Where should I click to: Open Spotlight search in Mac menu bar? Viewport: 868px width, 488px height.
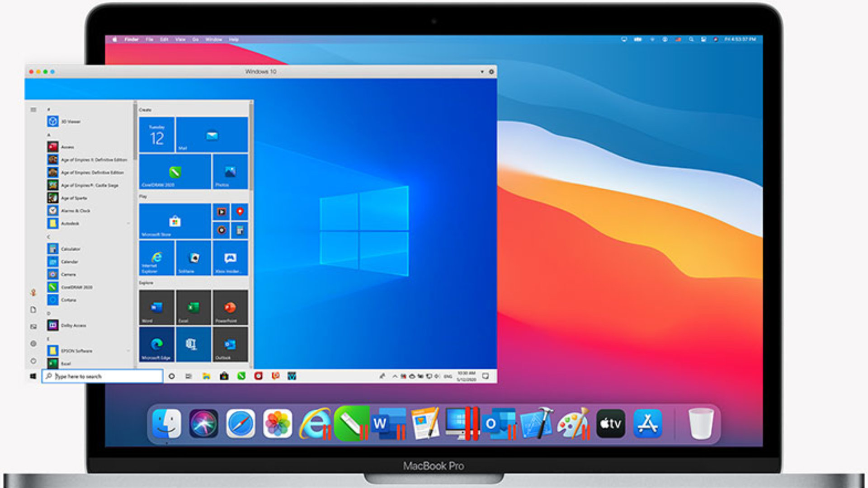pos(691,39)
